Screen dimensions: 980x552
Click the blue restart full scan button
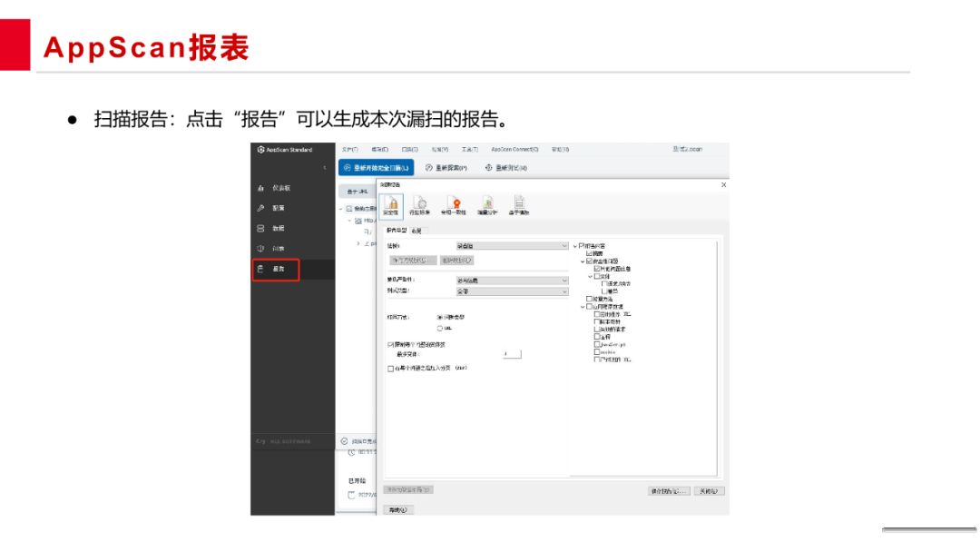(x=377, y=168)
